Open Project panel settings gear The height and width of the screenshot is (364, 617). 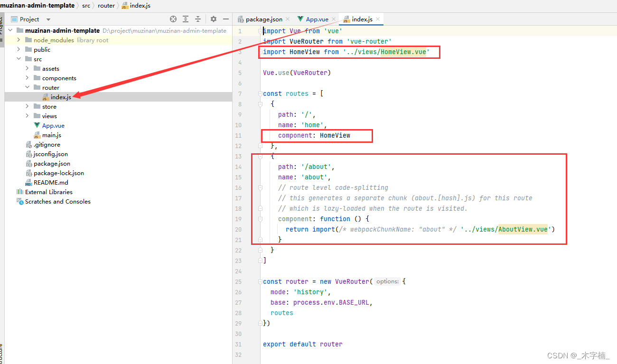214,19
